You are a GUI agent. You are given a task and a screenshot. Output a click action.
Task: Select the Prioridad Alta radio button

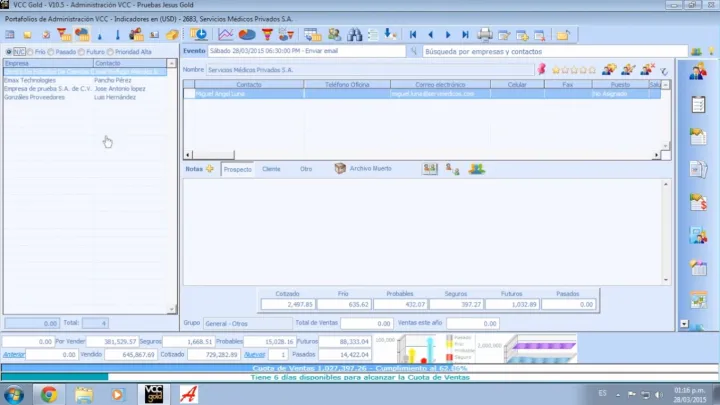tap(111, 51)
